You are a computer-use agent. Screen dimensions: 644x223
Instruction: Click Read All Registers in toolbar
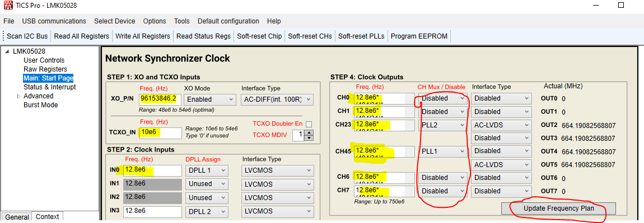[81, 36]
